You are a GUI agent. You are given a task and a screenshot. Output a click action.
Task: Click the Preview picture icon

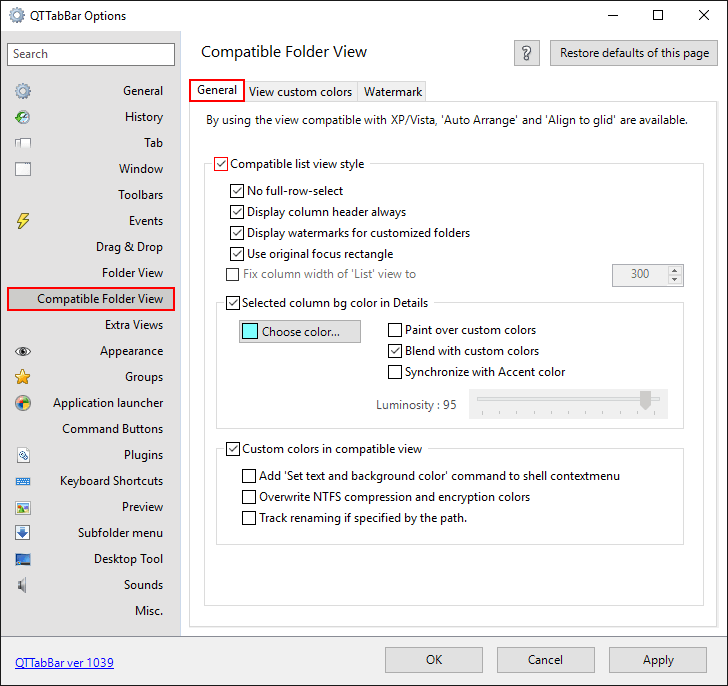click(23, 507)
